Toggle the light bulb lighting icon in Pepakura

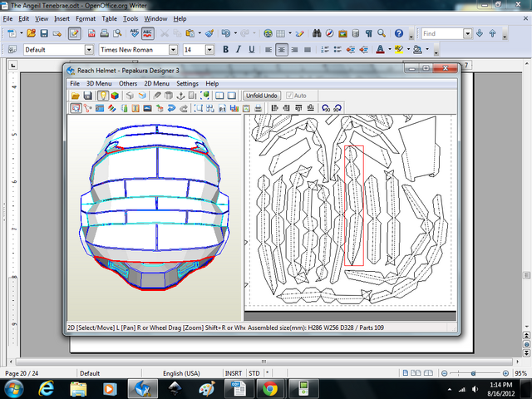(x=102, y=96)
